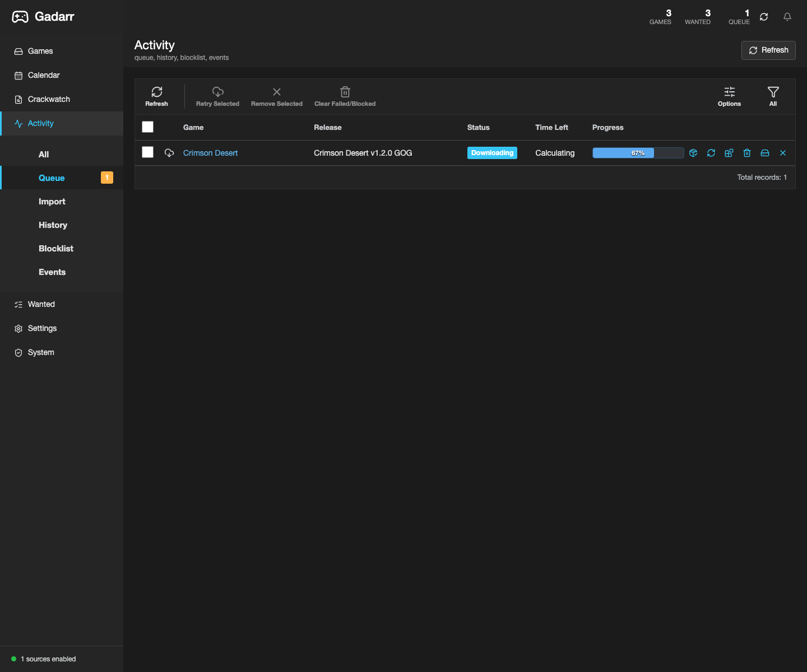Click the drive icon in Crimson Desert row
Image resolution: width=807 pixels, height=672 pixels.
click(765, 153)
